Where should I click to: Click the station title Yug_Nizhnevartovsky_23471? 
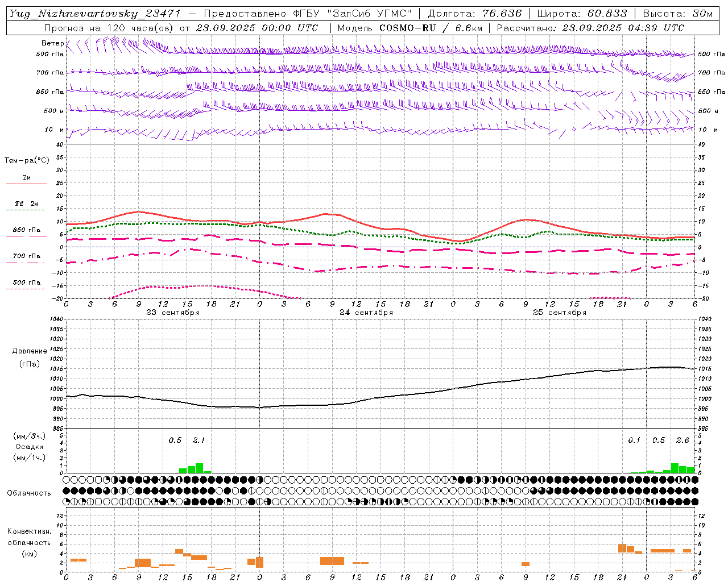(94, 14)
